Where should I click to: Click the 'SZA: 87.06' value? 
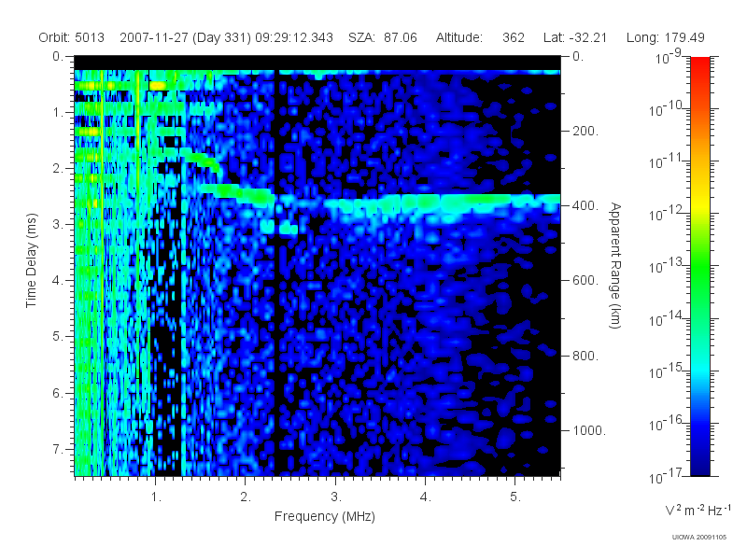(383, 37)
